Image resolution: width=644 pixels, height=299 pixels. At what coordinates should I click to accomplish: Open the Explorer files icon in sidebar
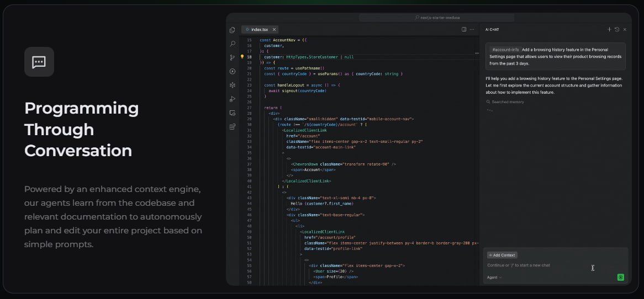click(233, 30)
